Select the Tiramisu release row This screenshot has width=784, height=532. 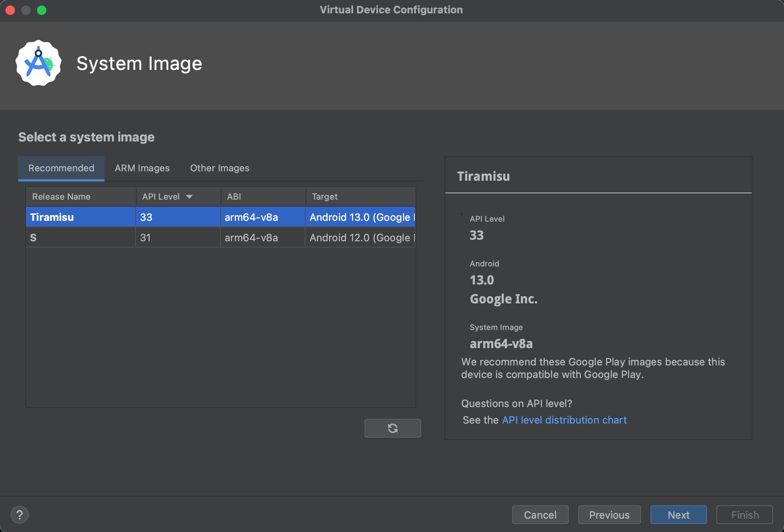(220, 217)
